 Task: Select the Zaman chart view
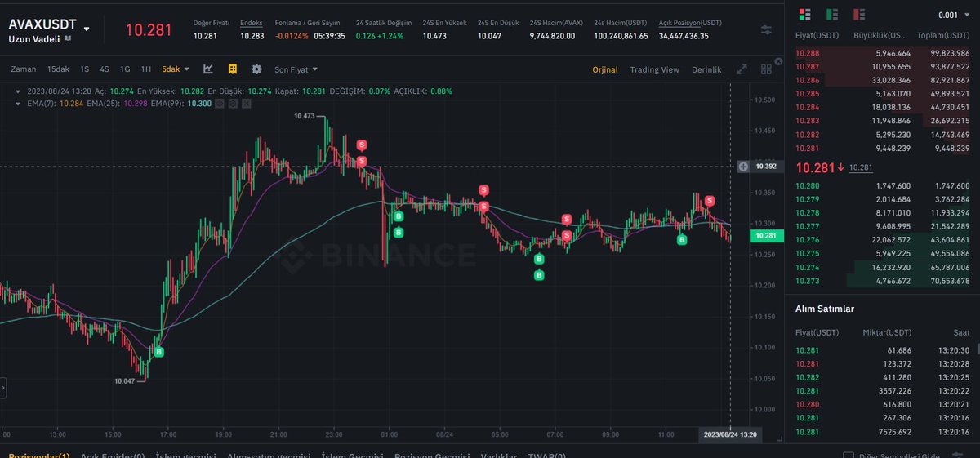pyautogui.click(x=23, y=70)
